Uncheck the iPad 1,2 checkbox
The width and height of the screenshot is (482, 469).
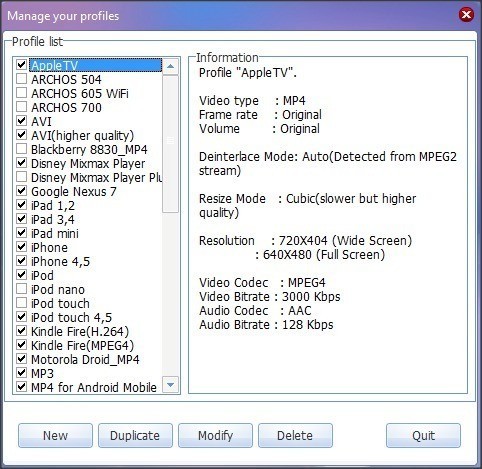(22, 205)
